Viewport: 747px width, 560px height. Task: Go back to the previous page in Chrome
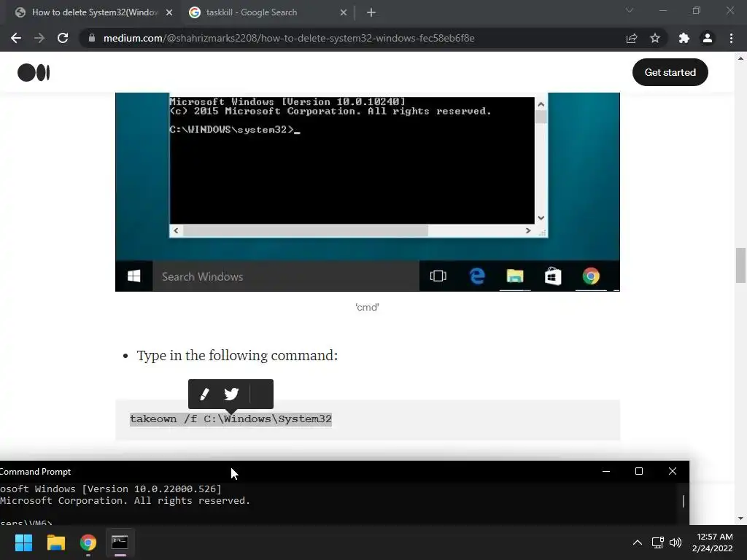pos(16,38)
